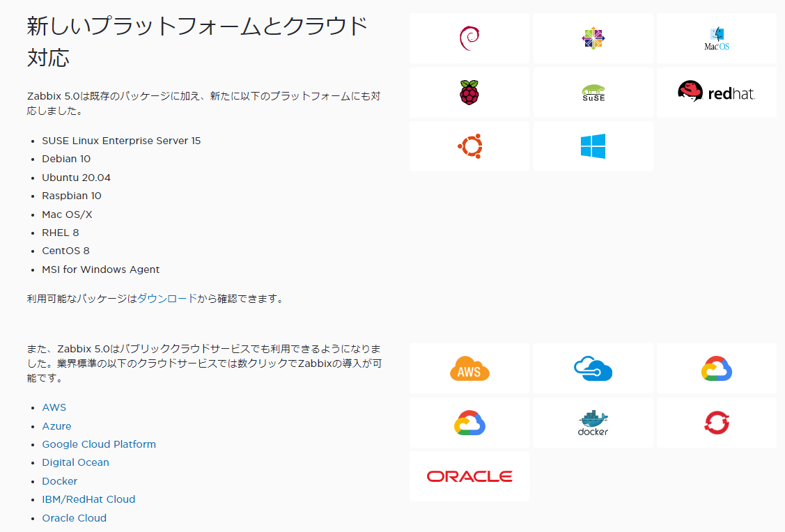Click the Debian swirl logo tile
Viewport: 785px width, 532px height.
pyautogui.click(x=469, y=38)
